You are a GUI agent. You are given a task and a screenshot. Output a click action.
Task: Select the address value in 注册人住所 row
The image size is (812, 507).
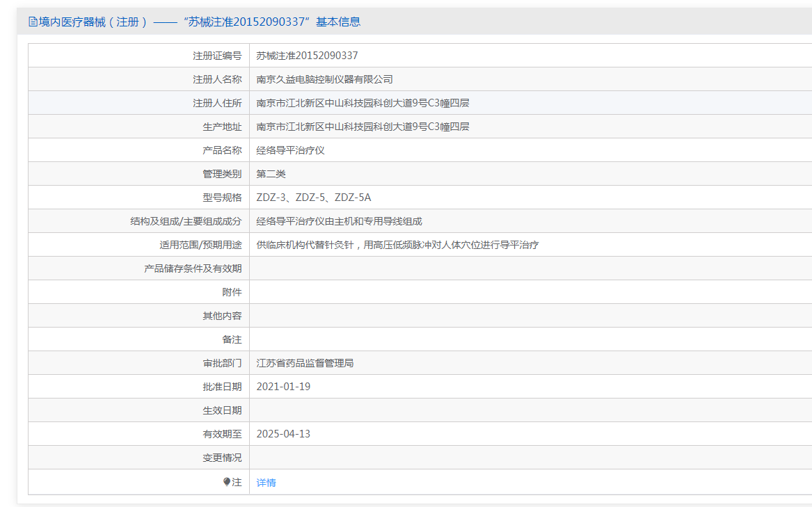[x=363, y=103]
